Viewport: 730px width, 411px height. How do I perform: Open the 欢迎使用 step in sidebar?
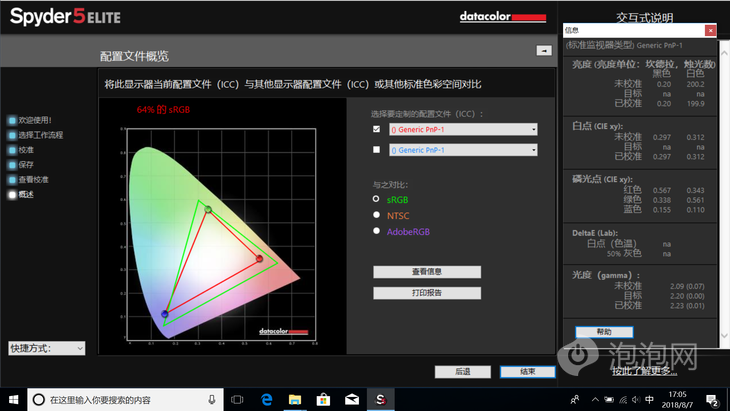click(30, 120)
